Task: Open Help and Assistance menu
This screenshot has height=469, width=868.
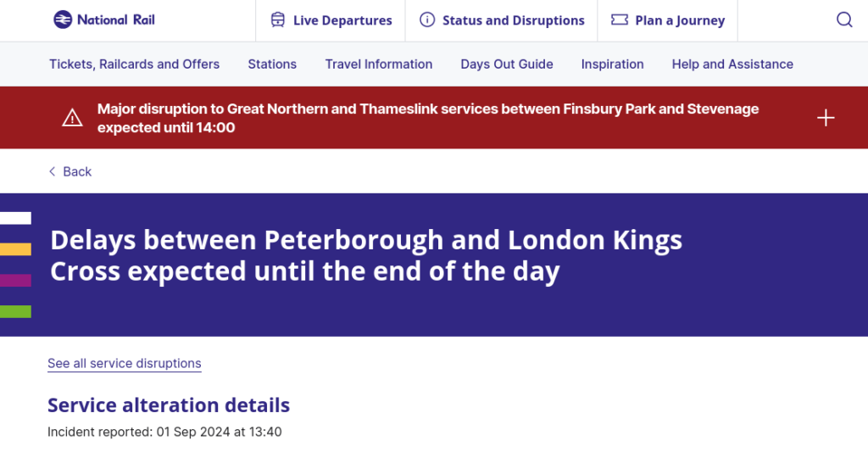Action: click(732, 64)
